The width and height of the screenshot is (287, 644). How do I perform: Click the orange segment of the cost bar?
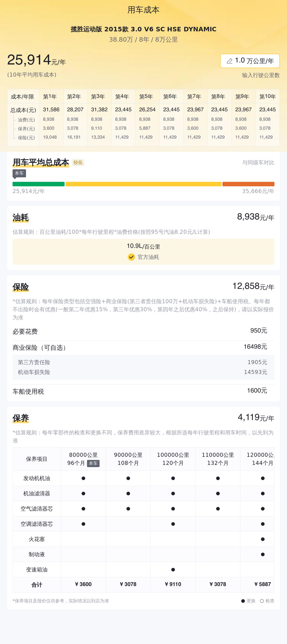click(x=248, y=184)
